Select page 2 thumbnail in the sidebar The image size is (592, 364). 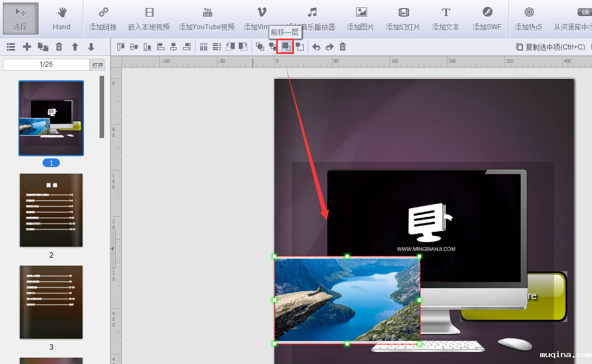point(51,210)
